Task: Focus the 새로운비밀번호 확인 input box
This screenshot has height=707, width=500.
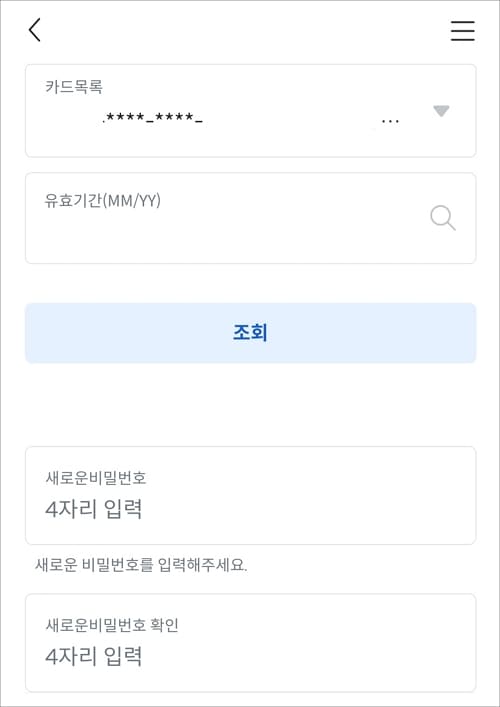Action: pyautogui.click(x=250, y=643)
